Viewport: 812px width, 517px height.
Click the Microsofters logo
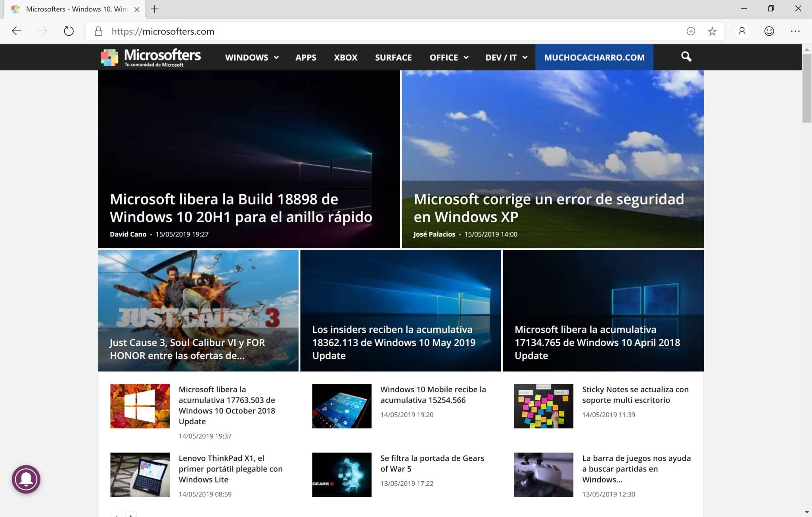(x=151, y=57)
